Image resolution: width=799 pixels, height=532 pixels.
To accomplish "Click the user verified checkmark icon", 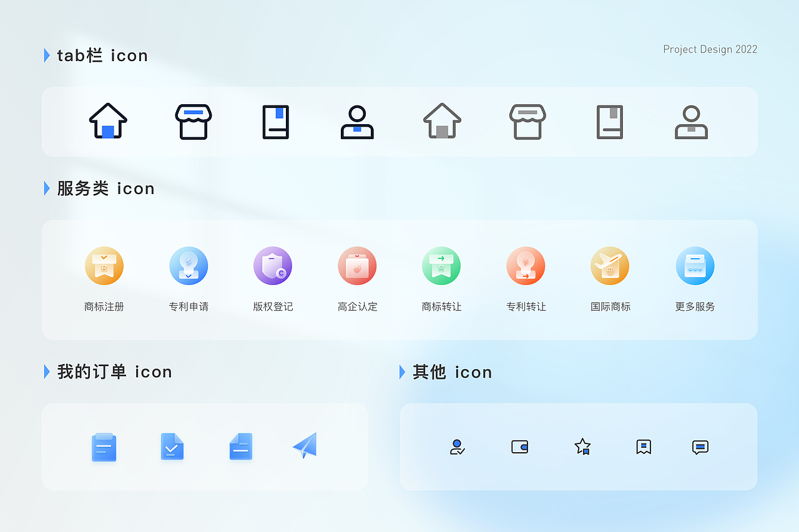I will click(458, 447).
